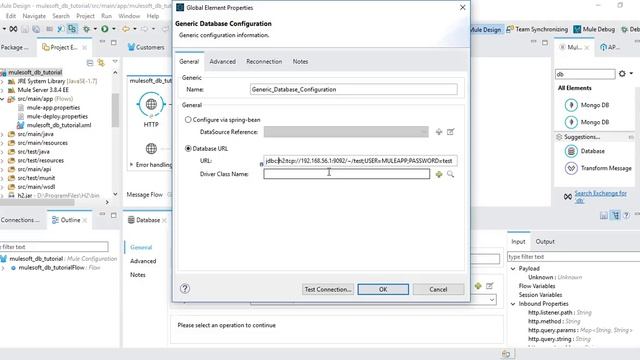Image resolution: width=640 pixels, height=360 pixels.
Task: Click the Mule Debug perspective icon
Action: coord(577,29)
